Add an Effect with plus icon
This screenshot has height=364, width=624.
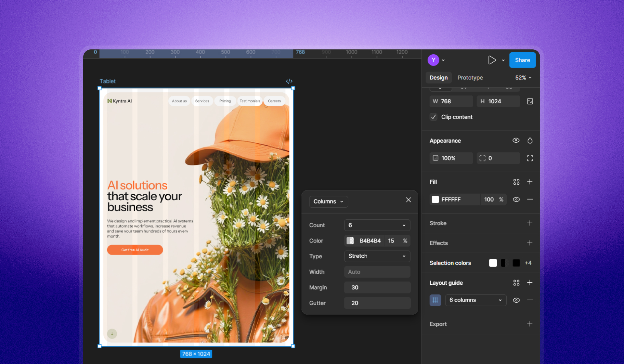point(530,243)
